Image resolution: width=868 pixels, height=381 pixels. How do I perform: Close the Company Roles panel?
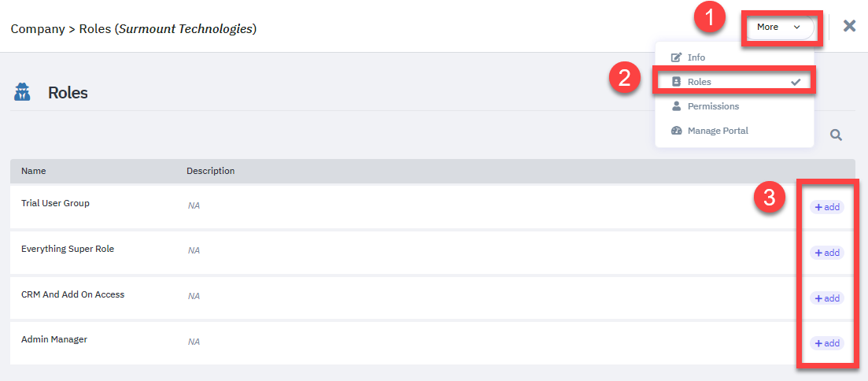point(849,25)
